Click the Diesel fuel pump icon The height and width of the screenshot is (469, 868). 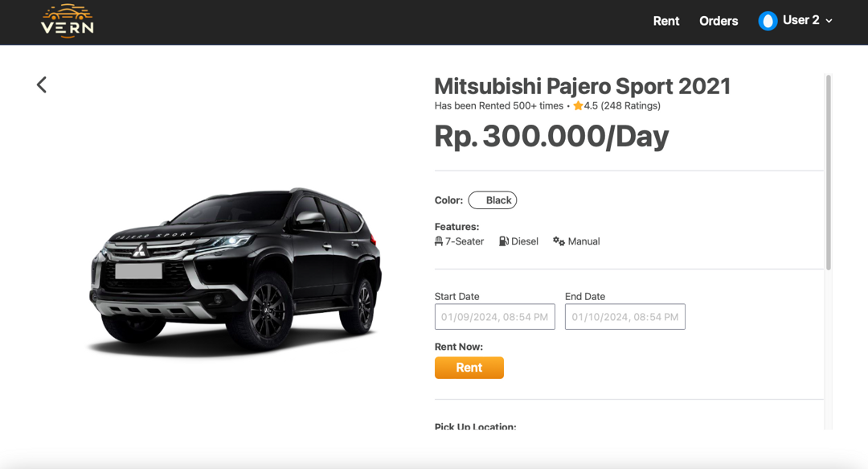[x=502, y=241]
